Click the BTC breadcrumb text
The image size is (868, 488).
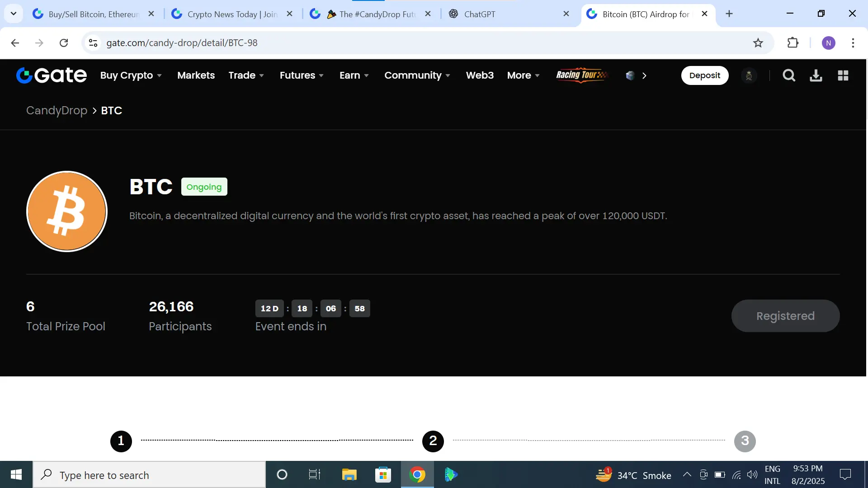point(111,111)
